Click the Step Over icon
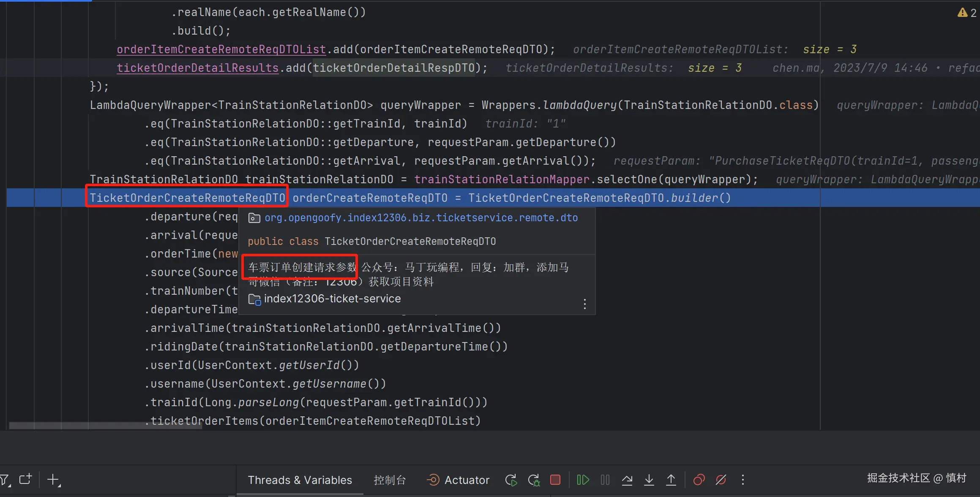 pyautogui.click(x=627, y=480)
